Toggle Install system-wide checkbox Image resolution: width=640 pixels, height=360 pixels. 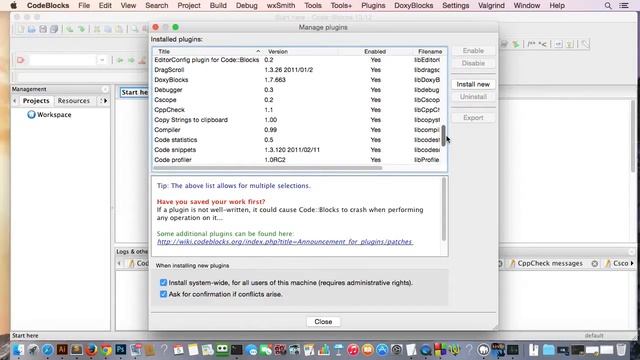tap(163, 282)
